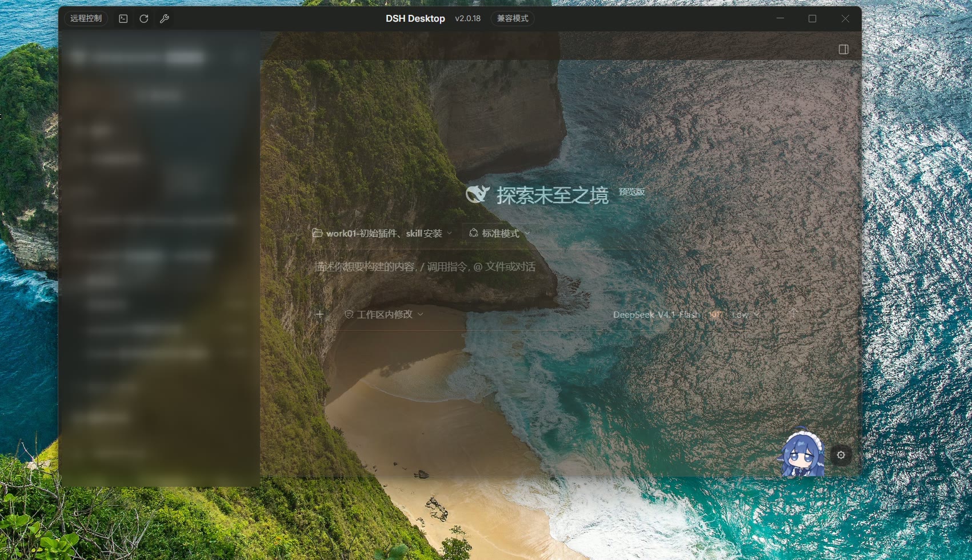Focus the 描述你想要构建的内容 prompt input field
The height and width of the screenshot is (560, 972).
point(425,267)
